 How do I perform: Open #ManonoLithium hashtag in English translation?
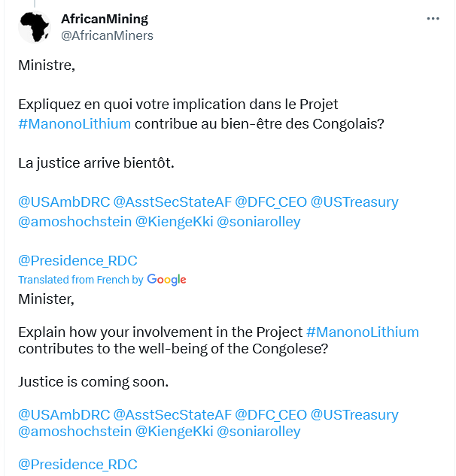click(363, 332)
